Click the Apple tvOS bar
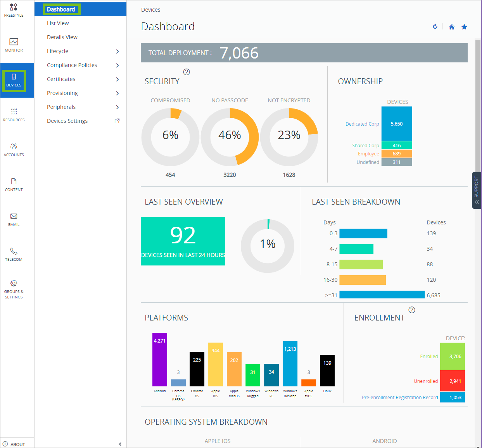482x448 pixels. point(309,383)
